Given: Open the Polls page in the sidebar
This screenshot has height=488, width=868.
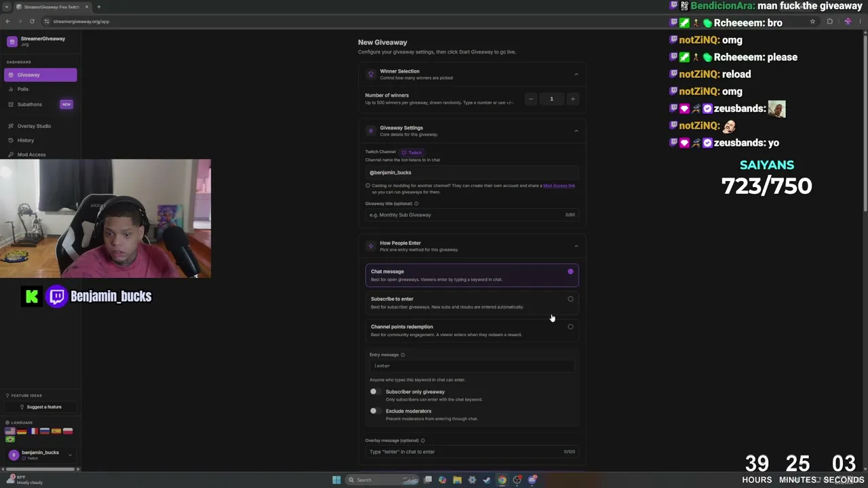Looking at the screenshot, I should (x=41, y=89).
